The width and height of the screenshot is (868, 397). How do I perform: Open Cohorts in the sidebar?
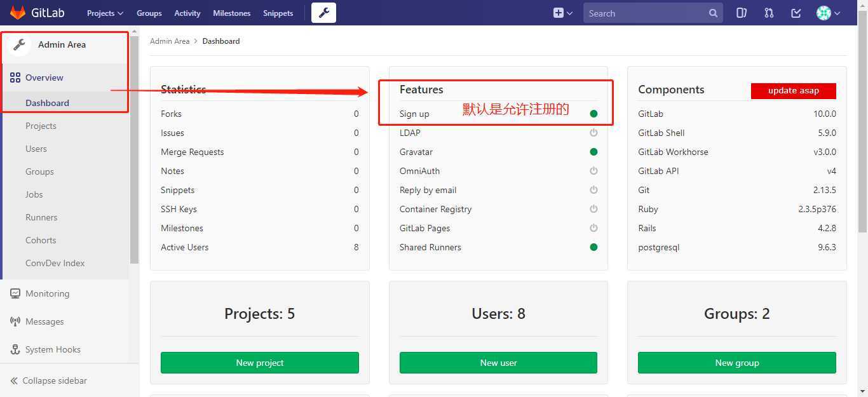click(x=41, y=240)
